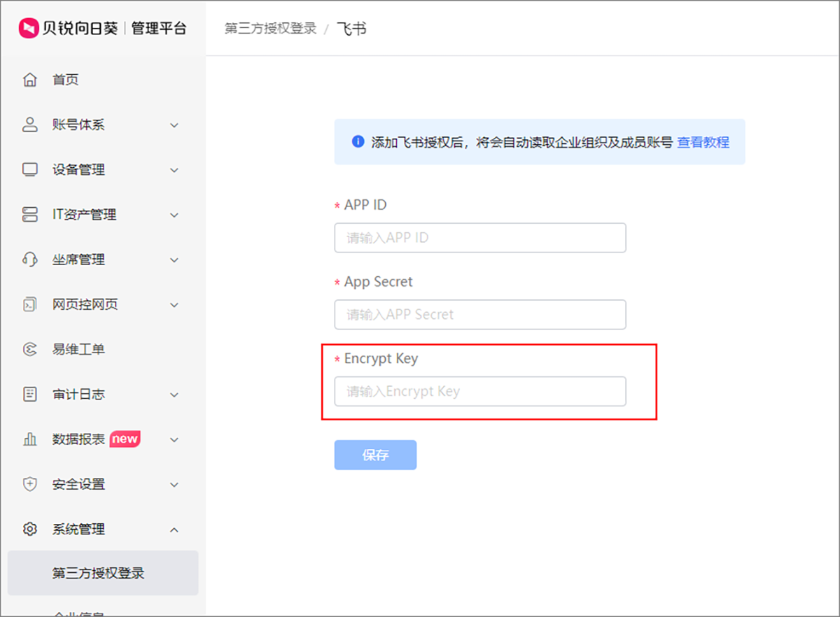This screenshot has width=840, height=617.
Task: Click the blue info icon in the notice
Action: 358,141
